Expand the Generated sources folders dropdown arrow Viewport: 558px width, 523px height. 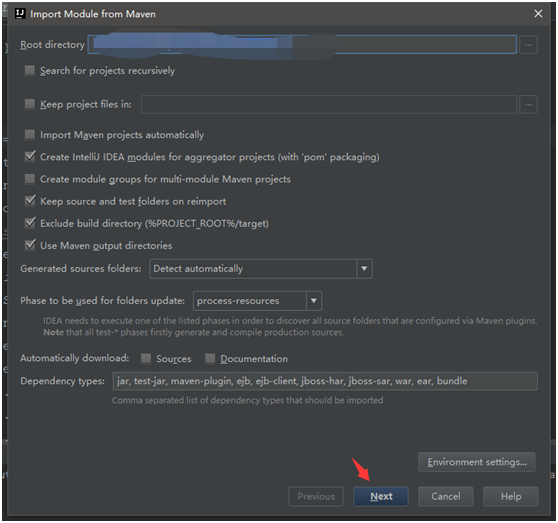click(364, 269)
